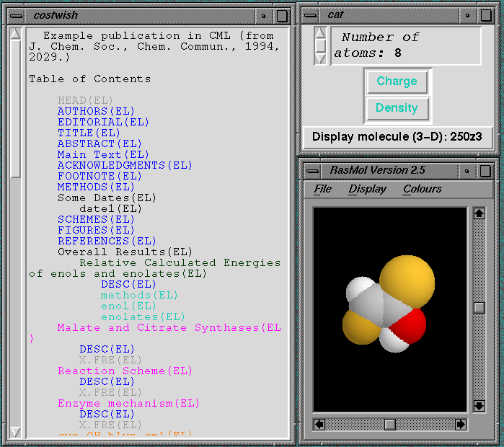Image resolution: width=504 pixels, height=447 pixels.
Task: Click the RasMol horizontal scrollbar thumb
Action: pos(390,424)
